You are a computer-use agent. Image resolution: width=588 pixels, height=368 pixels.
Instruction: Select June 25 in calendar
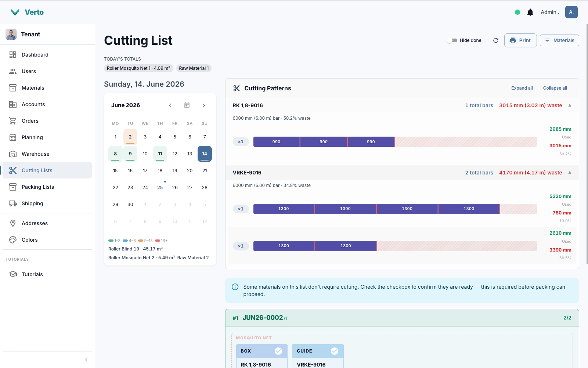[160, 187]
